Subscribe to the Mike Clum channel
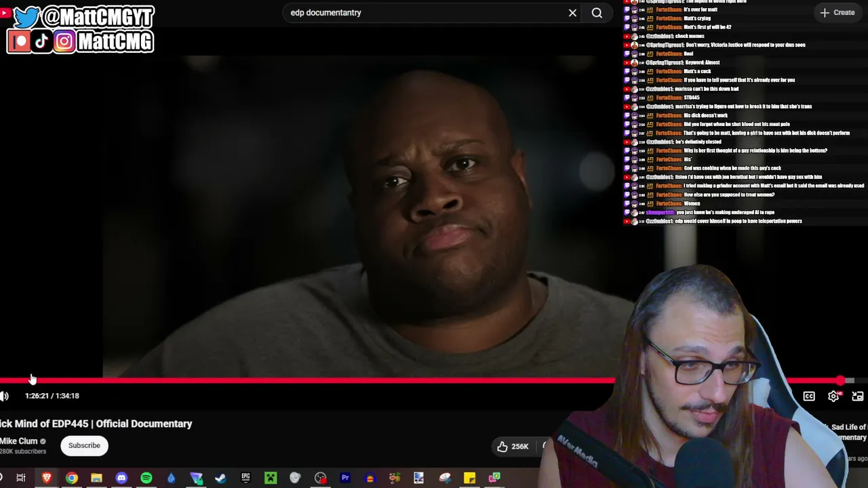The width and height of the screenshot is (868, 488). [84, 445]
